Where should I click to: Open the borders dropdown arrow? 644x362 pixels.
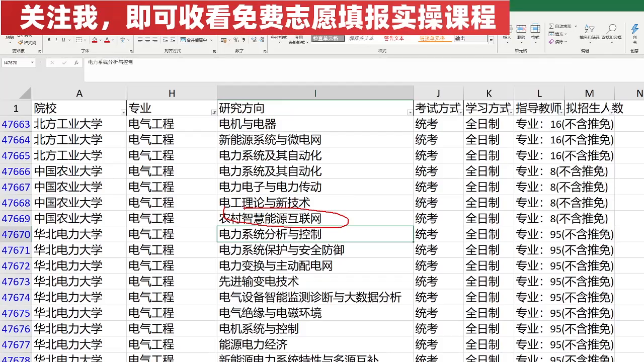pyautogui.click(x=85, y=40)
